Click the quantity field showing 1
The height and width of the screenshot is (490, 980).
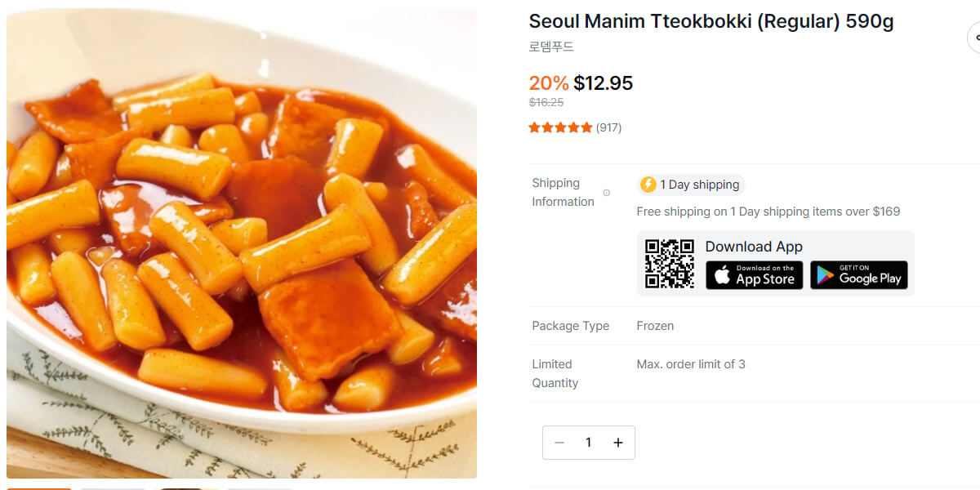click(x=588, y=442)
